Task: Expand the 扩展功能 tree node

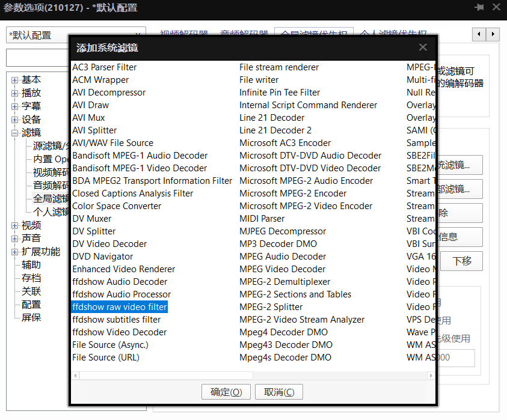Action: click(x=15, y=252)
